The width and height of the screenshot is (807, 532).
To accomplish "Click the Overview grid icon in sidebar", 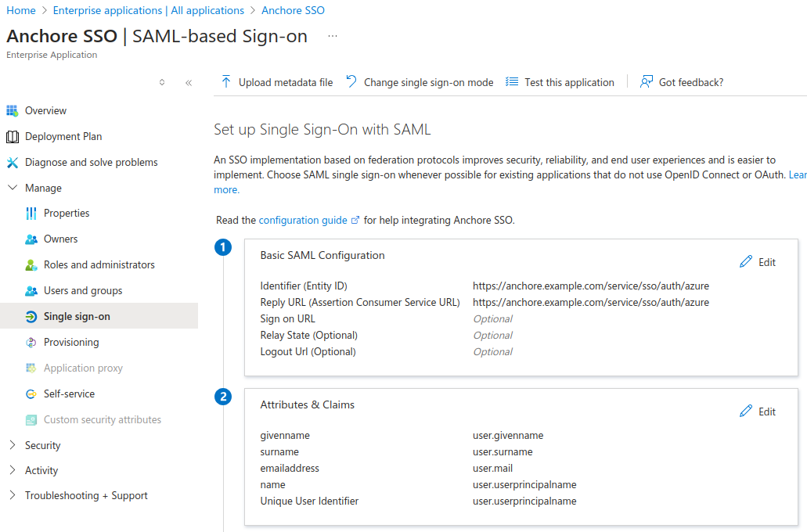I will (12, 111).
